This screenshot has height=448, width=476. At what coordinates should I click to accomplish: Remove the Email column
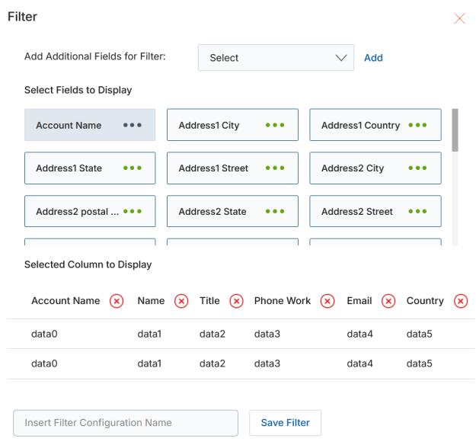pyautogui.click(x=388, y=301)
